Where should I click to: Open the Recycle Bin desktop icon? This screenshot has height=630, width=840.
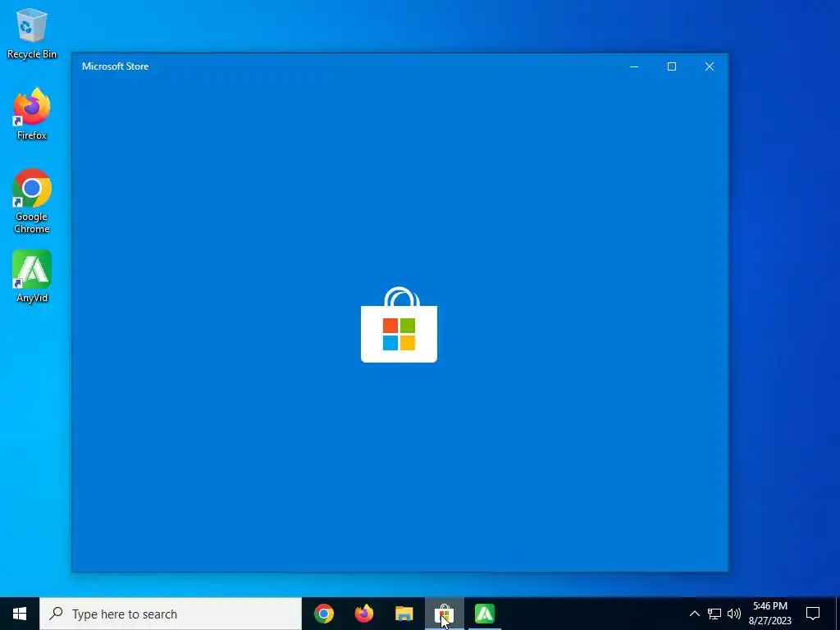coord(32,33)
